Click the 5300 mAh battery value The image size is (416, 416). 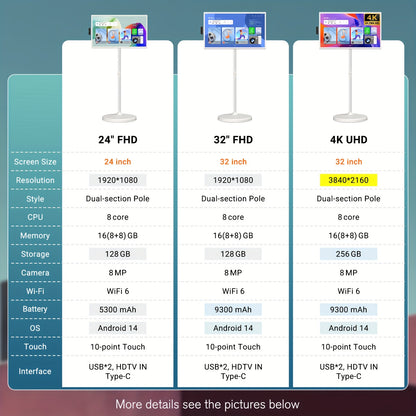click(x=118, y=309)
